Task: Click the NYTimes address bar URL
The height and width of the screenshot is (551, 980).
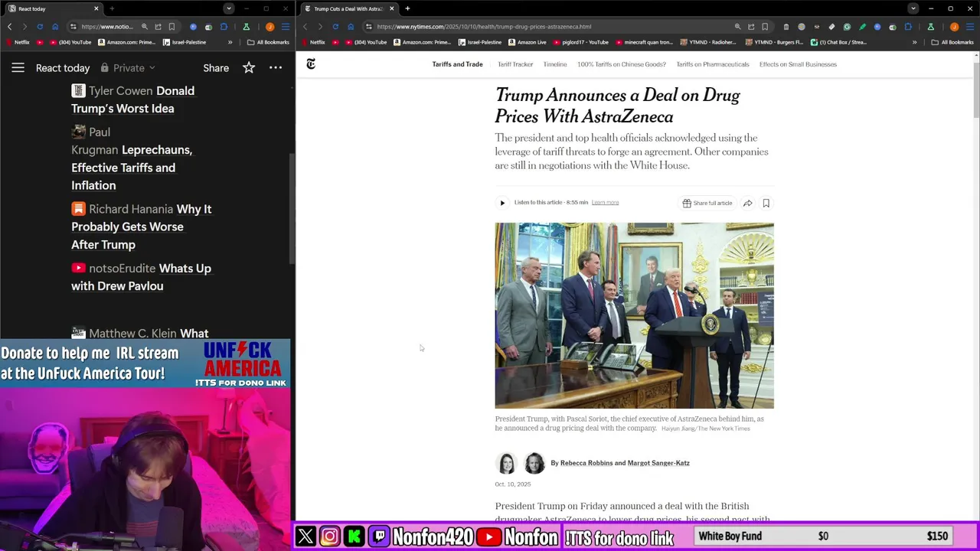Action: pyautogui.click(x=484, y=27)
